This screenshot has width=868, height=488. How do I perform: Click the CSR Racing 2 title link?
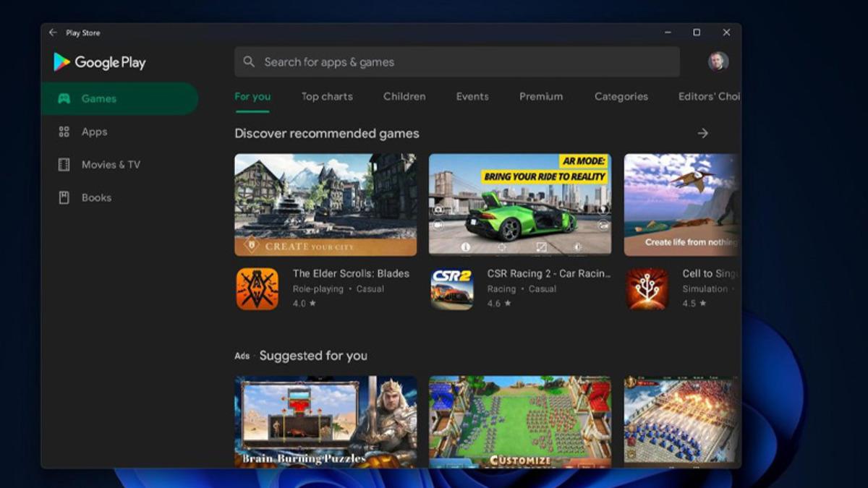(548, 274)
